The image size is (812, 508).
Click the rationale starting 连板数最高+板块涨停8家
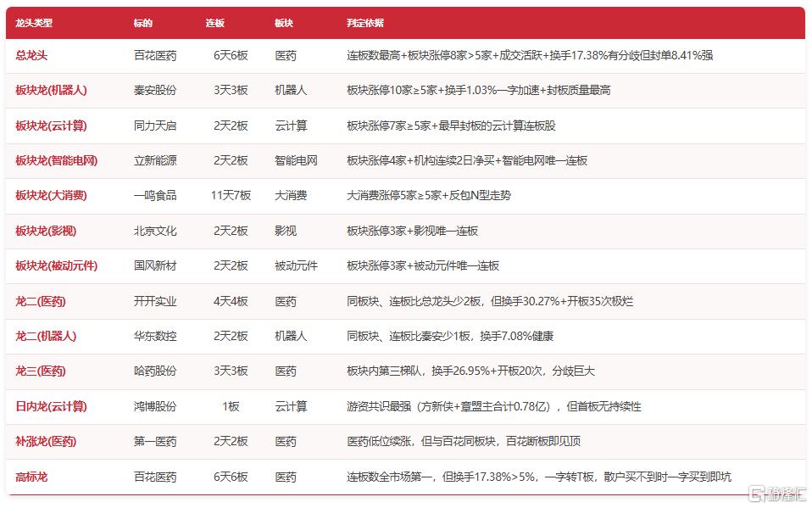[x=530, y=55]
